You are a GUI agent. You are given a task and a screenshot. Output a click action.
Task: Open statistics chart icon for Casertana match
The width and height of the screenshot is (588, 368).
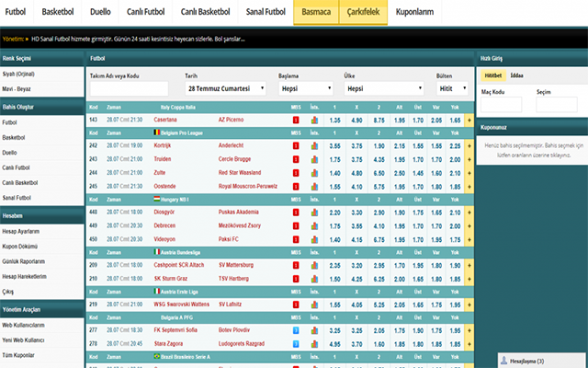[313, 121]
